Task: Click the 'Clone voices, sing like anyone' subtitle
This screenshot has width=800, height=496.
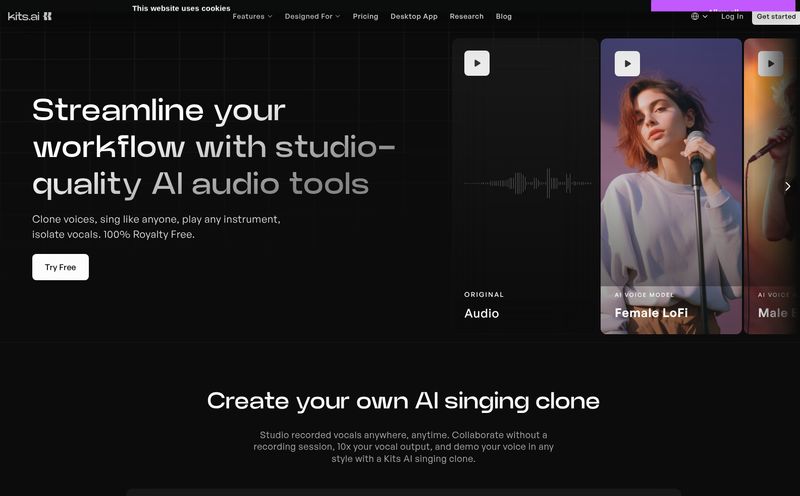Action: [x=156, y=227]
